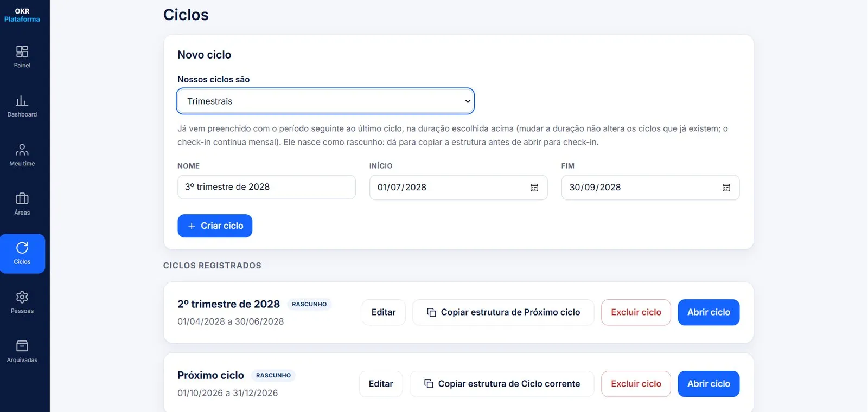The image size is (868, 412).
Task: Click Abrir ciclo for Próximo ciclo
Action: (709, 384)
